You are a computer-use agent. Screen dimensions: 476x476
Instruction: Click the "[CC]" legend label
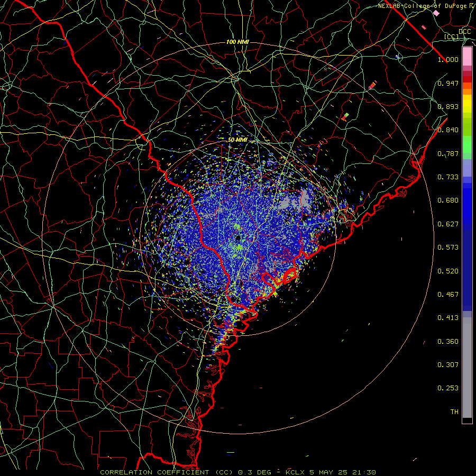pos(451,36)
